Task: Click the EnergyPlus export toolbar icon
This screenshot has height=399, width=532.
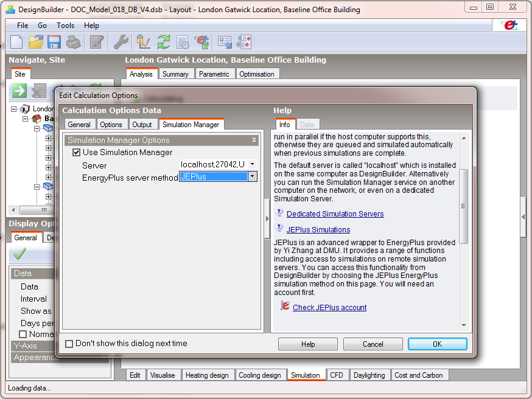Action: coord(202,42)
